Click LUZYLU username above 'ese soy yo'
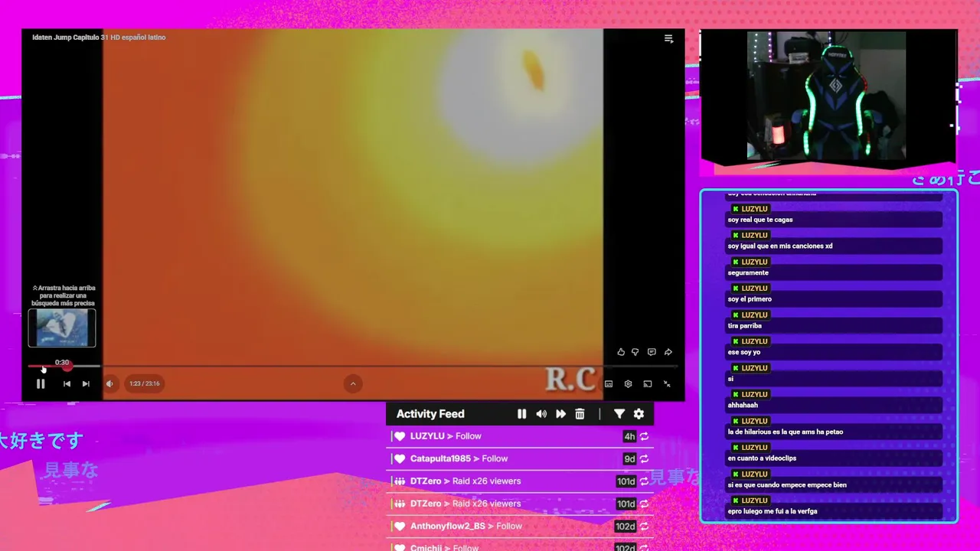The width and height of the screenshot is (980, 551). [754, 341]
